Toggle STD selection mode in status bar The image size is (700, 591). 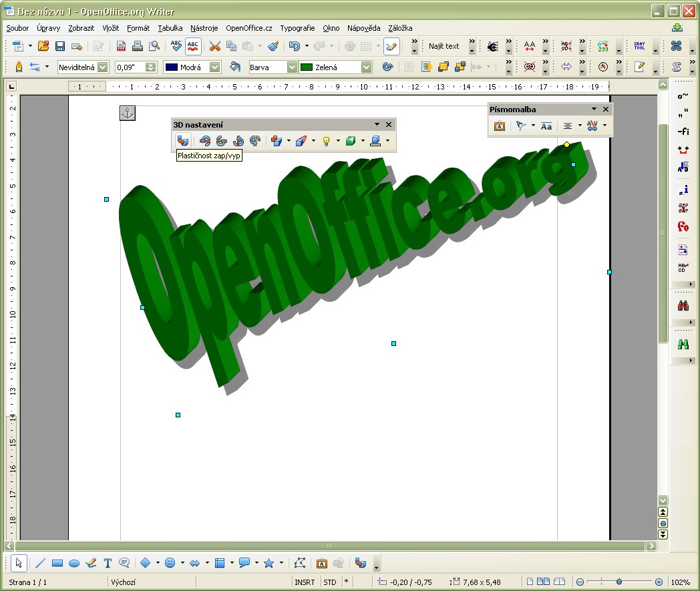330,582
